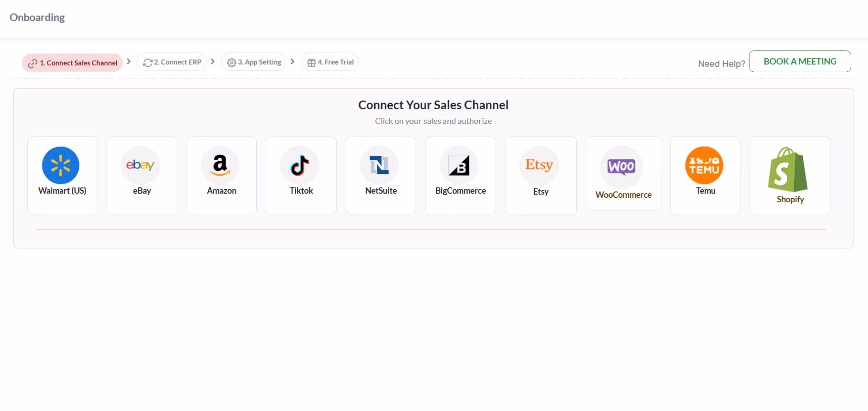The height and width of the screenshot is (411, 868).
Task: Click the link icon in step 1
Action: 32,63
